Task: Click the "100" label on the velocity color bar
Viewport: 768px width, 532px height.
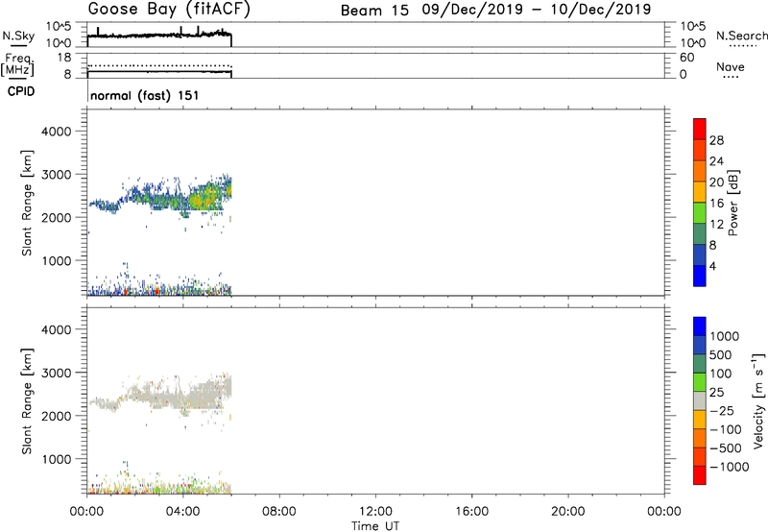Action: (720, 374)
